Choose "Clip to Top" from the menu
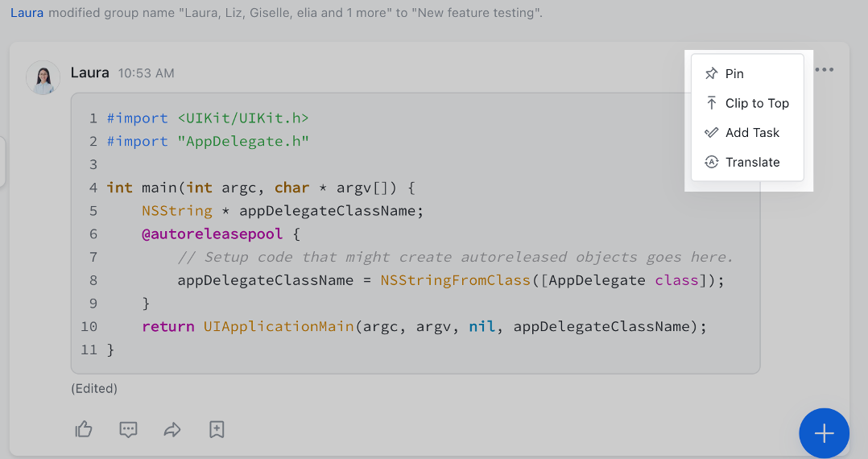Screen dimensions: 868x459 (x=757, y=103)
